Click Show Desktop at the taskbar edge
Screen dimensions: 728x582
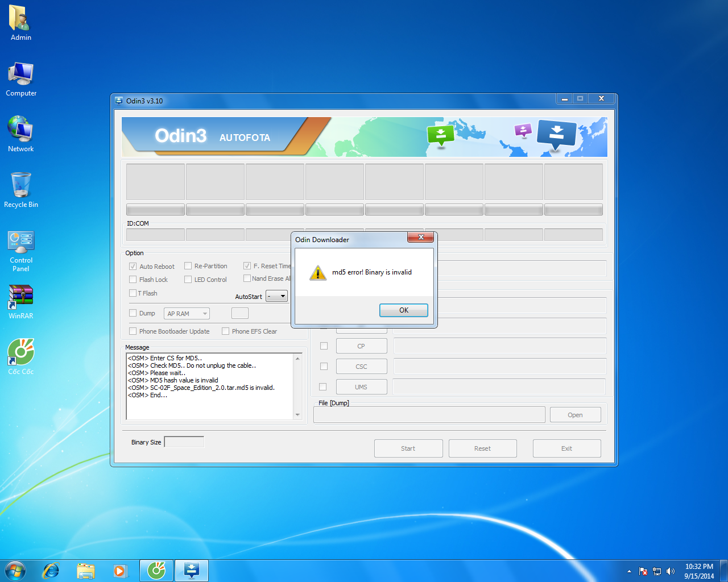[724, 571]
